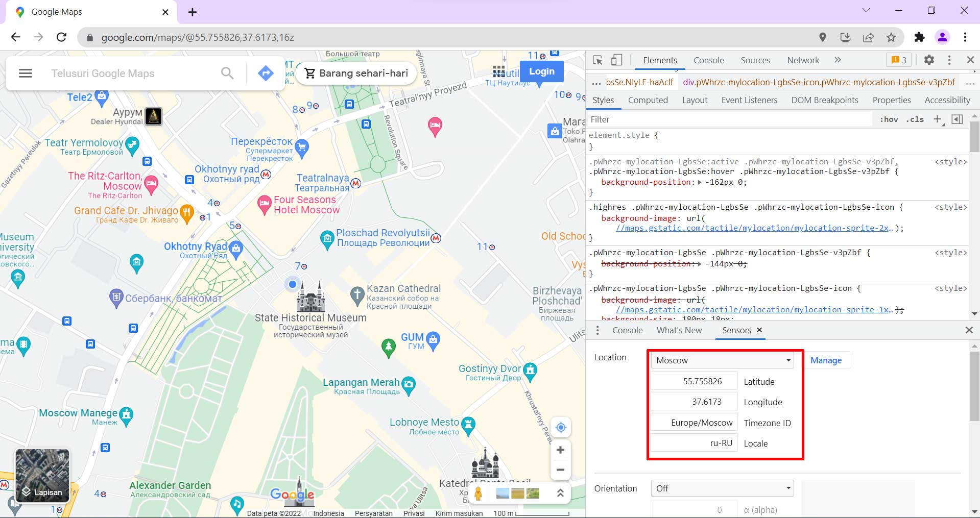This screenshot has width=980, height=518.
Task: Open the Computed styles tab
Action: pos(648,100)
